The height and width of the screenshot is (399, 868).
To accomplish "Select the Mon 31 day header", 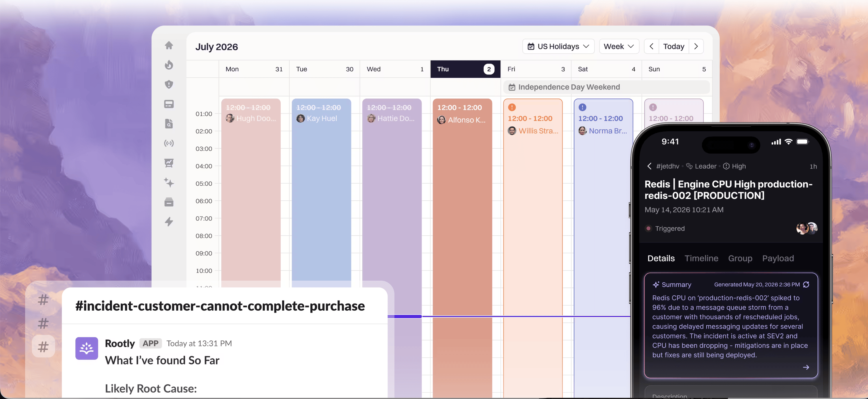I will click(x=254, y=69).
